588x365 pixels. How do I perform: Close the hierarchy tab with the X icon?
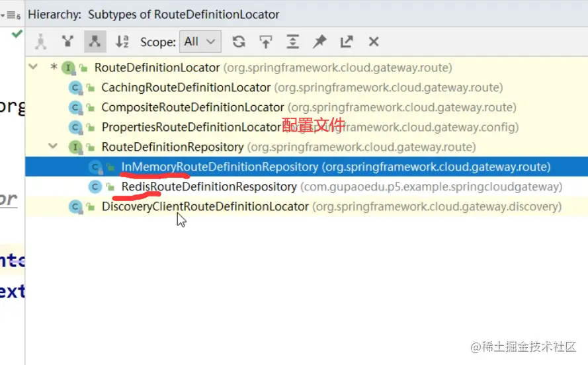click(x=374, y=42)
